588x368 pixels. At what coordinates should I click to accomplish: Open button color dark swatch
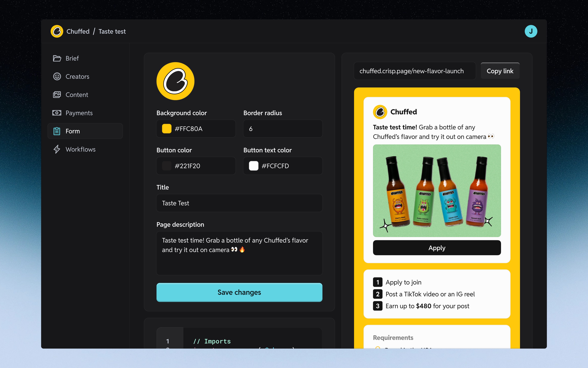(167, 166)
